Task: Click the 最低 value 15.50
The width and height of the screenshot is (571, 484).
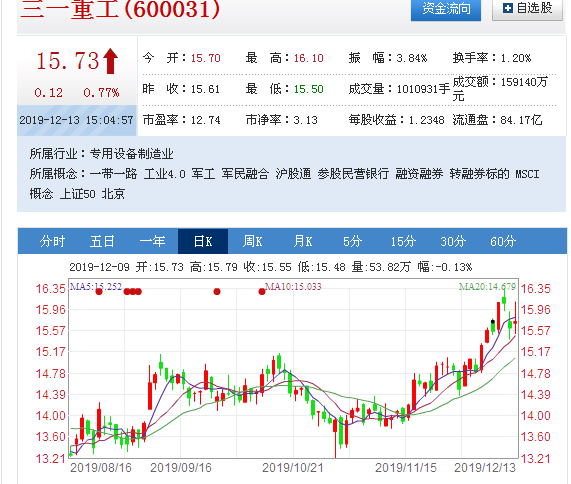Action: [x=309, y=89]
